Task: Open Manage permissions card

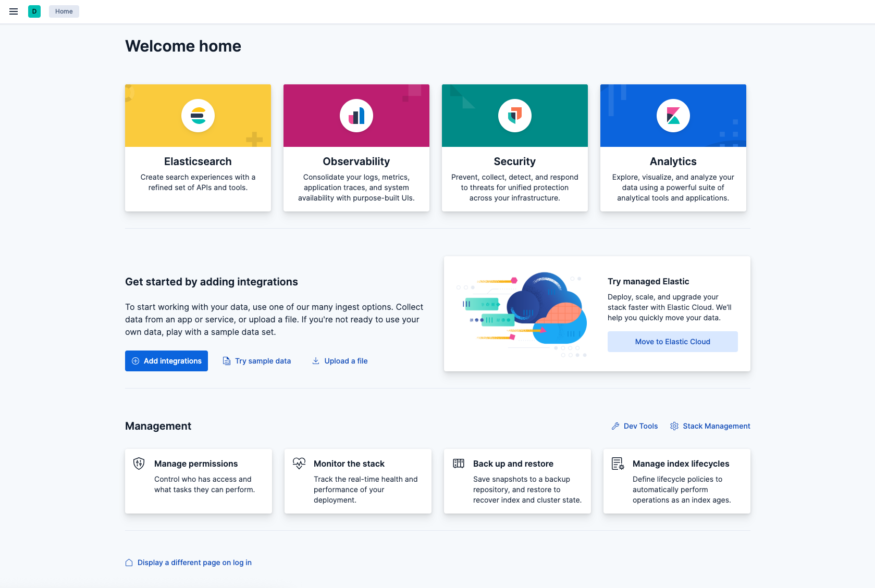Action: coord(199,481)
